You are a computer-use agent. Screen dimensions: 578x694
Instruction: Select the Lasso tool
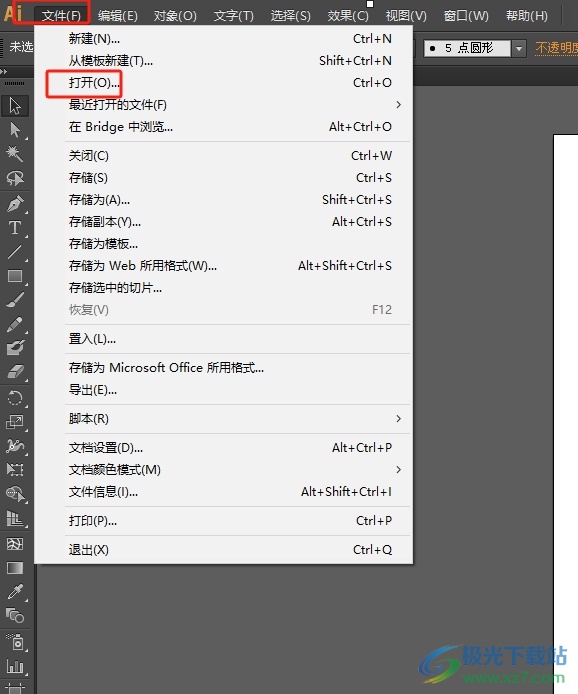click(15, 178)
